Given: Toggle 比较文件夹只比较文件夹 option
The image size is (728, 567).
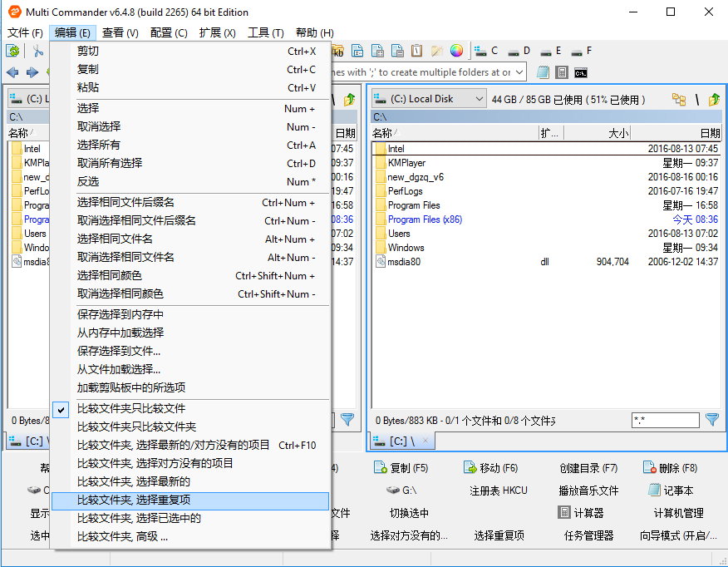Looking at the screenshot, I should point(190,426).
